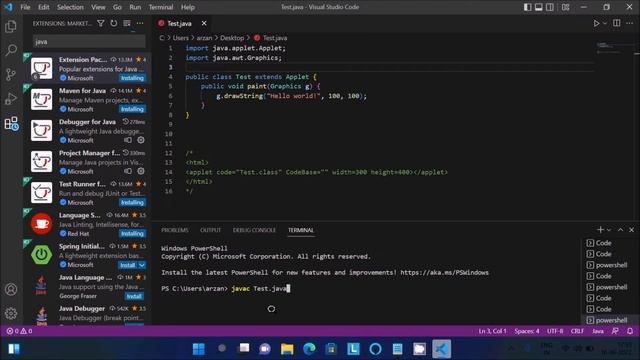The width and height of the screenshot is (640, 360).
Task: Open notifications bell in status bar
Action: click(x=630, y=331)
